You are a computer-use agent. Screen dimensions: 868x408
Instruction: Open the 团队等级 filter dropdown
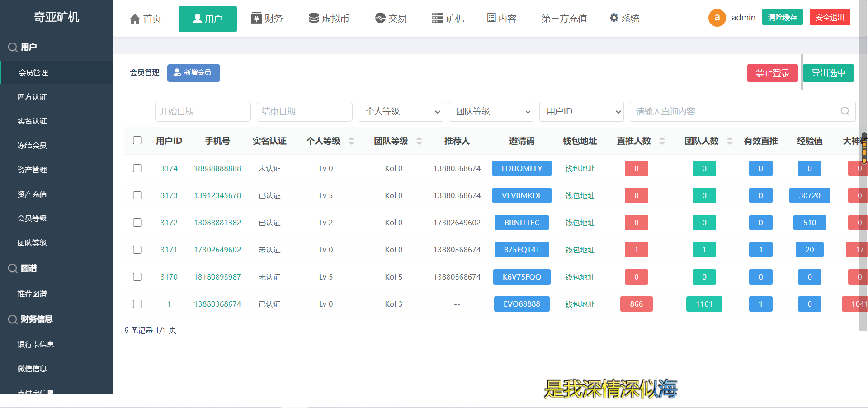point(491,111)
